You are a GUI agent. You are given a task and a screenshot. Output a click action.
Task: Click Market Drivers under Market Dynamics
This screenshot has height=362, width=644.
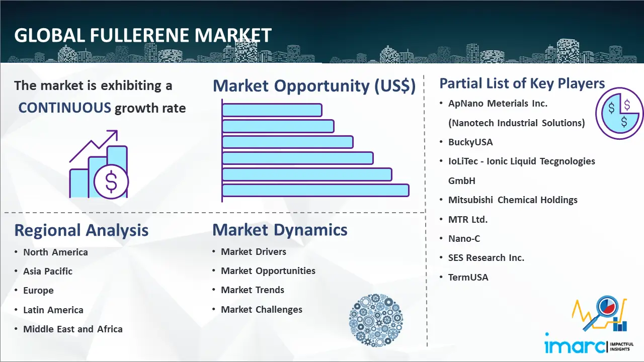(x=254, y=252)
